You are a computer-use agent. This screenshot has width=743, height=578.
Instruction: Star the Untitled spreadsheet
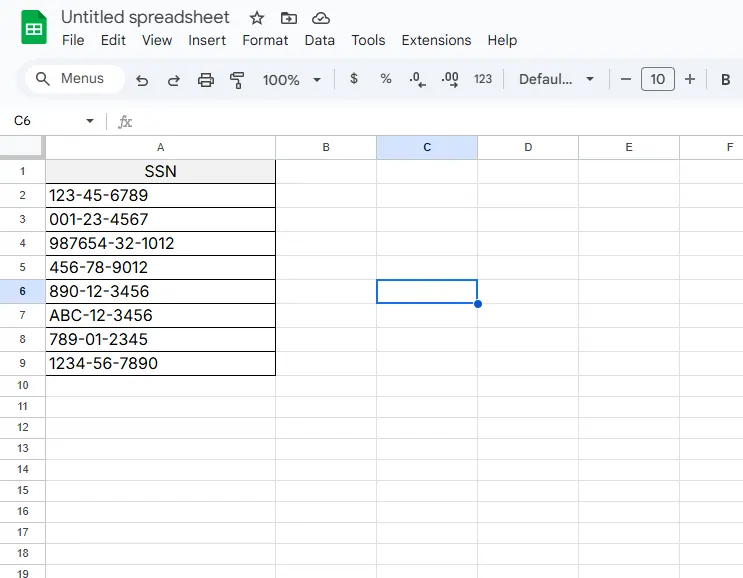coord(257,18)
